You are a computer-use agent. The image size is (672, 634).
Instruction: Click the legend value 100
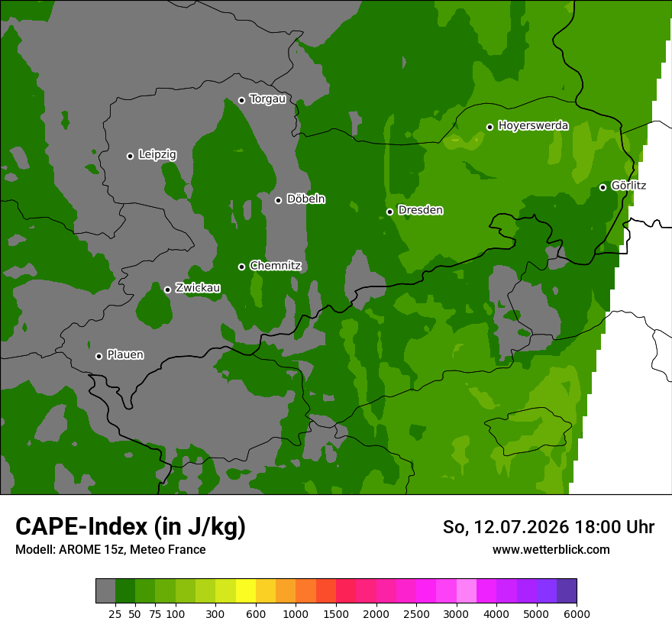tap(176, 614)
